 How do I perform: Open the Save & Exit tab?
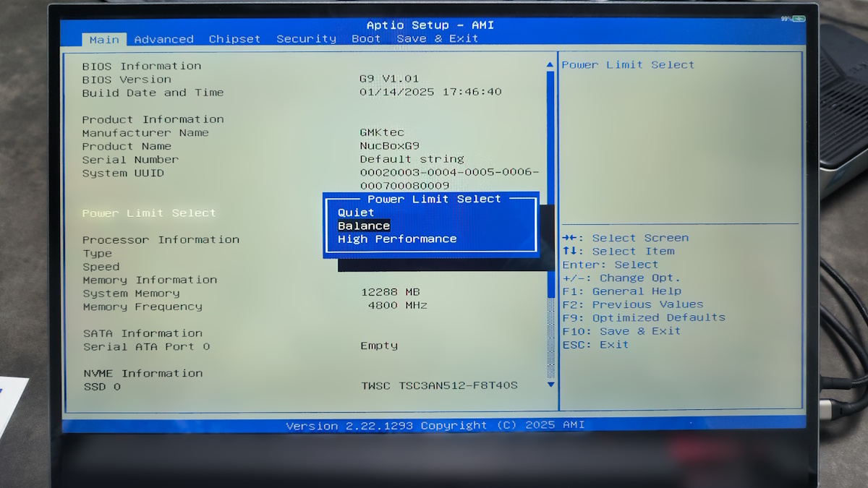(x=437, y=39)
